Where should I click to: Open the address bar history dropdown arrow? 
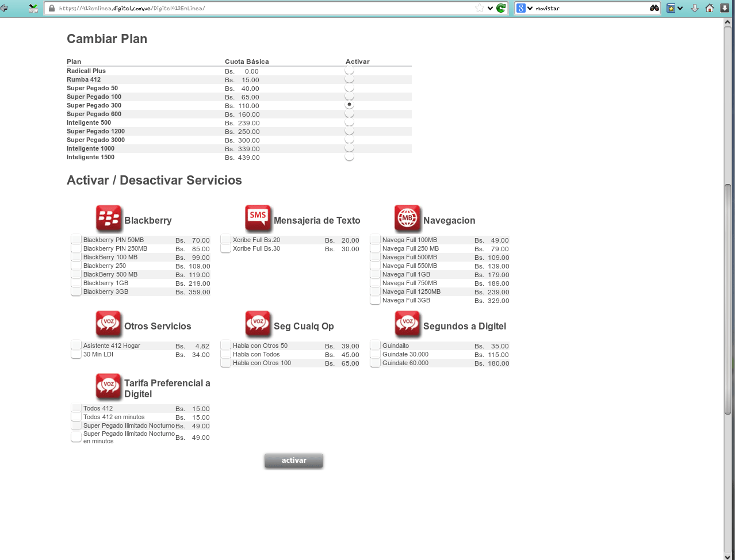click(490, 8)
